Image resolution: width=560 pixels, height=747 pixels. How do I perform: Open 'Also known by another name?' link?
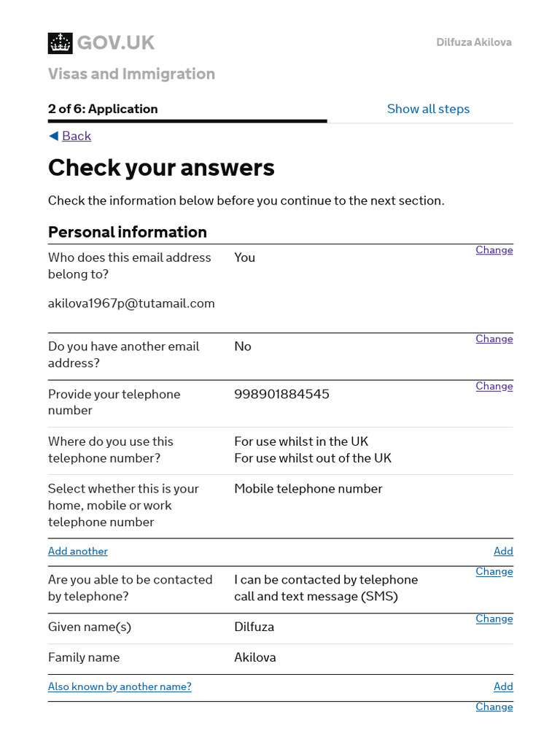(120, 686)
